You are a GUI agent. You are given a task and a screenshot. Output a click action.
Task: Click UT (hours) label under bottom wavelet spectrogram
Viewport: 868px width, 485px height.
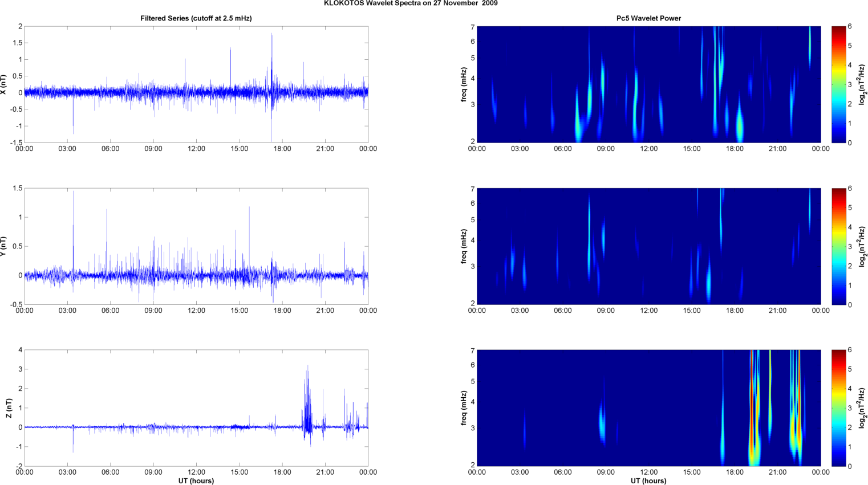point(648,481)
